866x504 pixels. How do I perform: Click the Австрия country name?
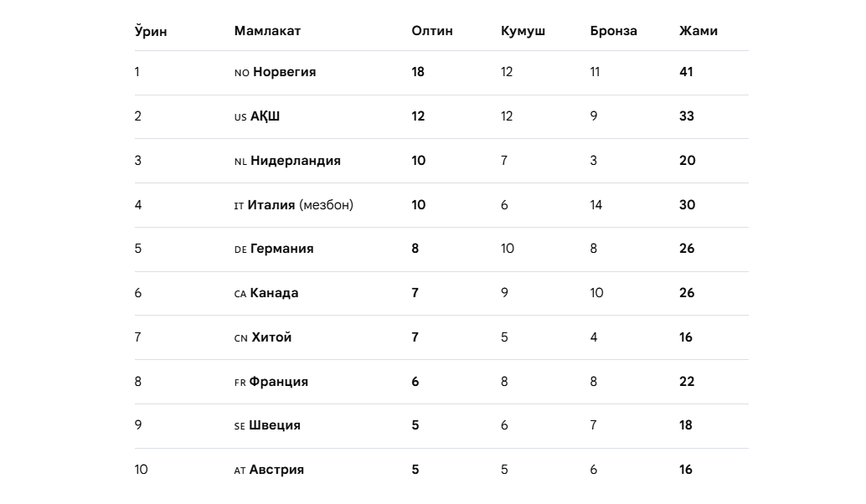pyautogui.click(x=276, y=470)
